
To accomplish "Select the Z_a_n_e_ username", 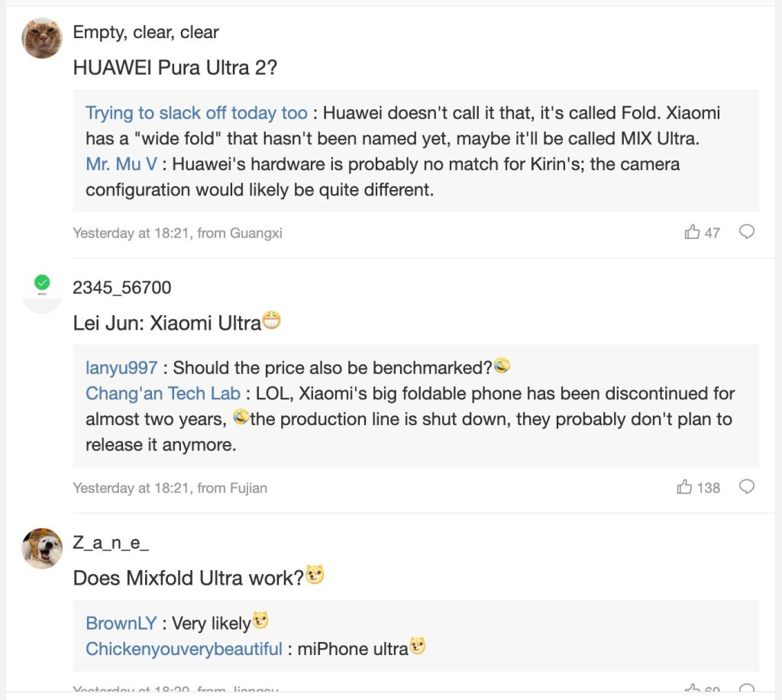I will tap(111, 544).
